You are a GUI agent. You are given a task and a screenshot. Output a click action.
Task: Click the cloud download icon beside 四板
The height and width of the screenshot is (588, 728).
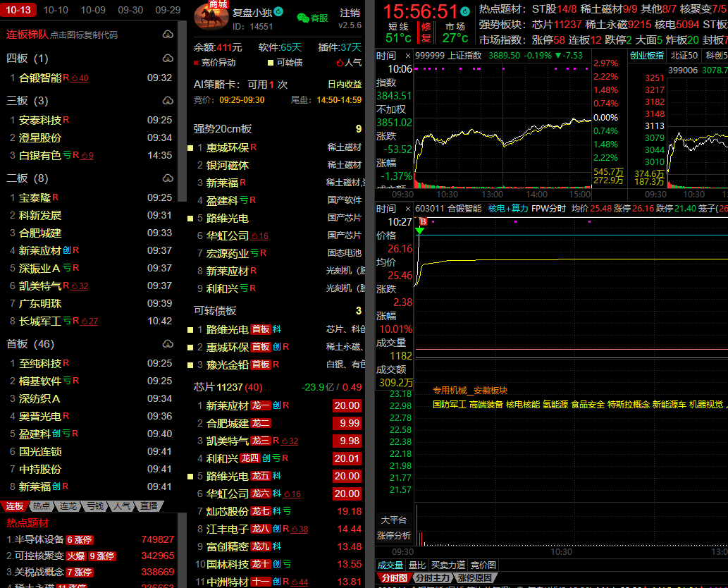point(167,59)
